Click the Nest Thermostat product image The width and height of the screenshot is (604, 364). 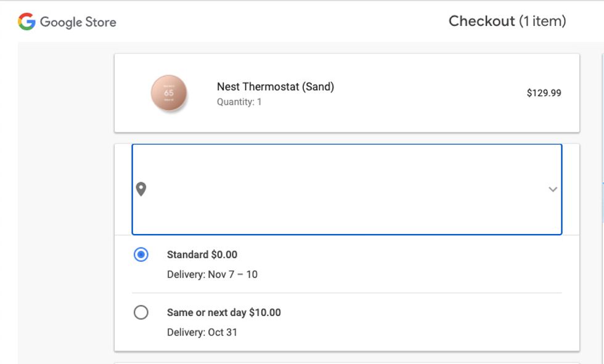point(169,91)
